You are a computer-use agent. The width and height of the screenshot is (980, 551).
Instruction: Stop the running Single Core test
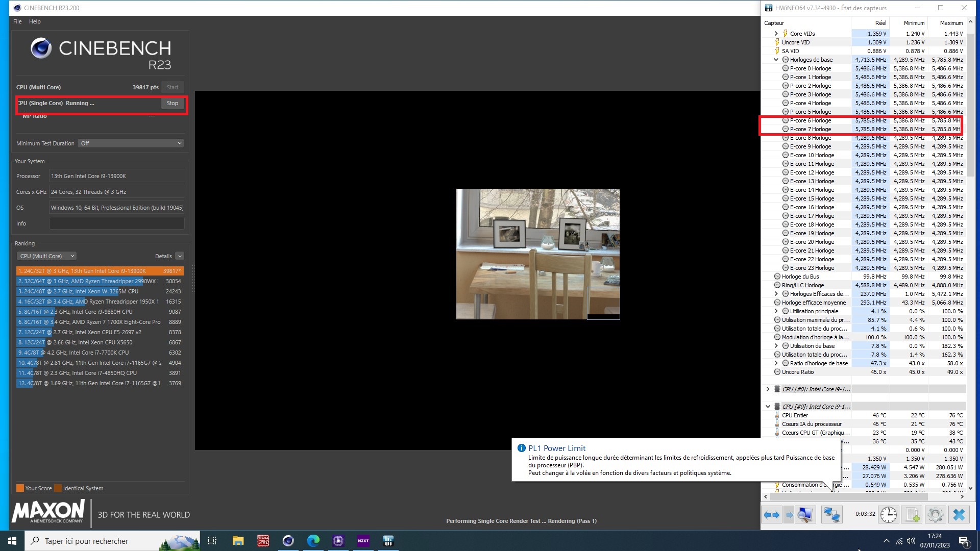173,103
